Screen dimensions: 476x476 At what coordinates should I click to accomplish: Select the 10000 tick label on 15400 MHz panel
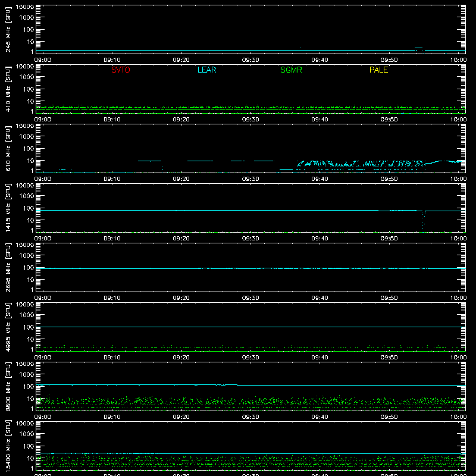(x=25, y=423)
